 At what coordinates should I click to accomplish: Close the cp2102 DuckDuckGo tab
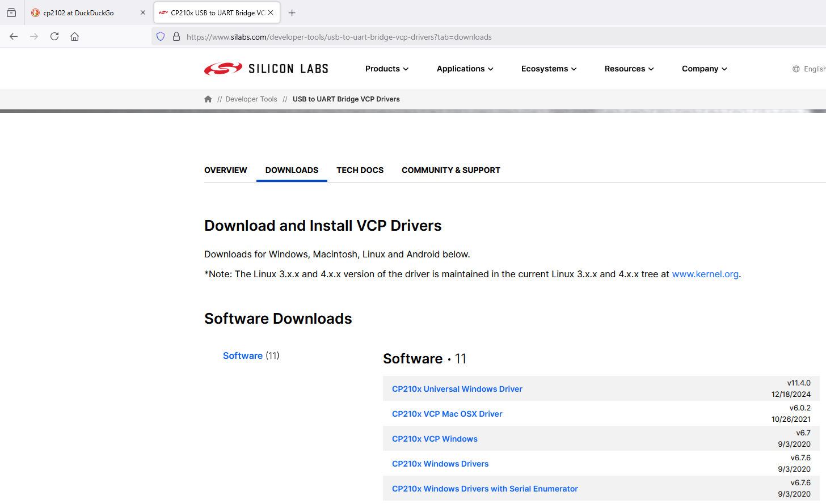click(x=143, y=12)
